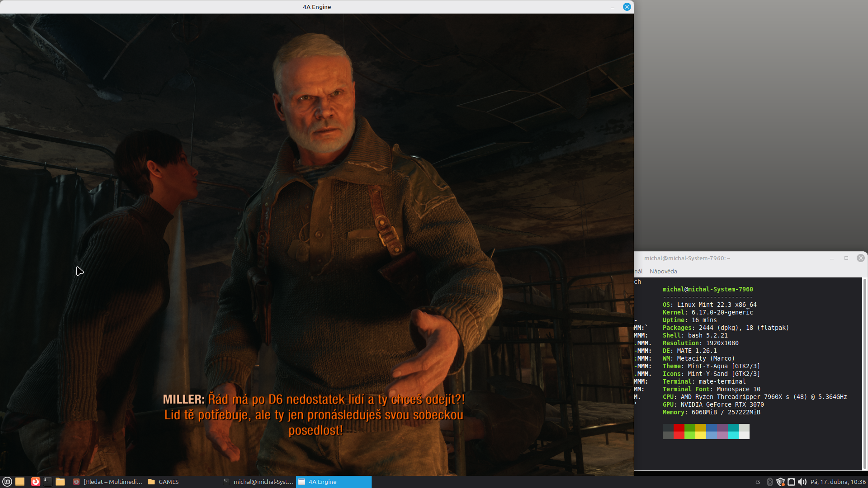Open the file manager launcher icon
This screenshot has width=868, height=488.
[x=60, y=482]
